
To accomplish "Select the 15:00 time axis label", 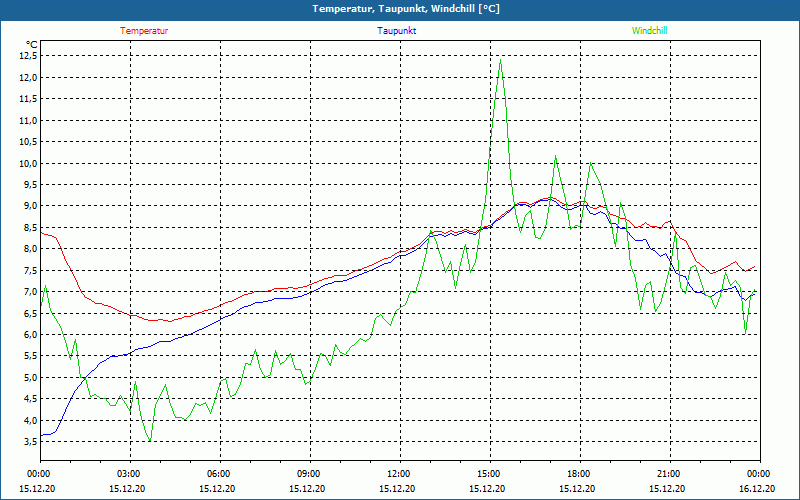I will click(x=488, y=474).
